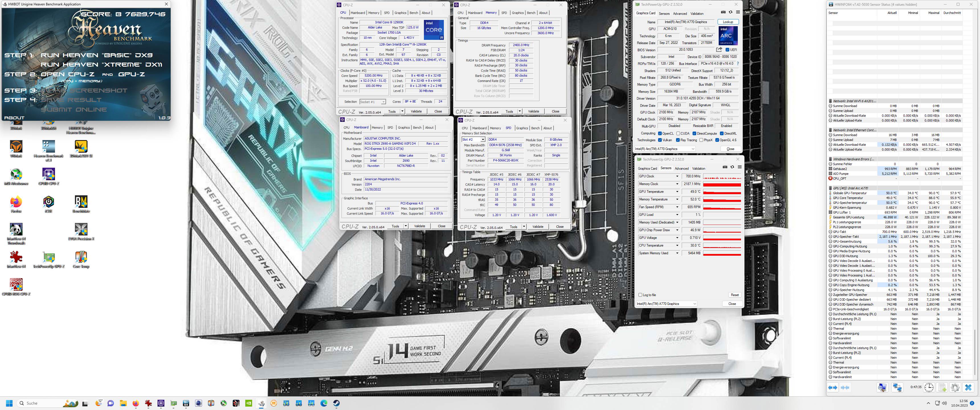Open File Explorer from the taskbar
The width and height of the screenshot is (980, 410).
tap(123, 403)
